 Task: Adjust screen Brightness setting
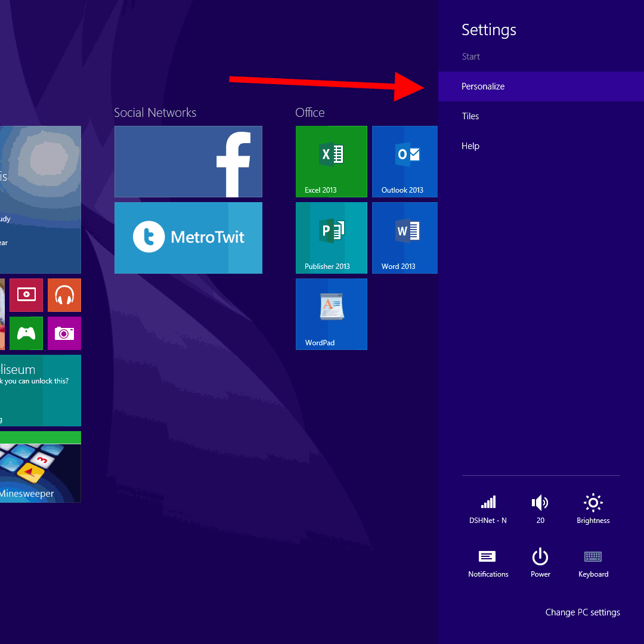coord(593,509)
